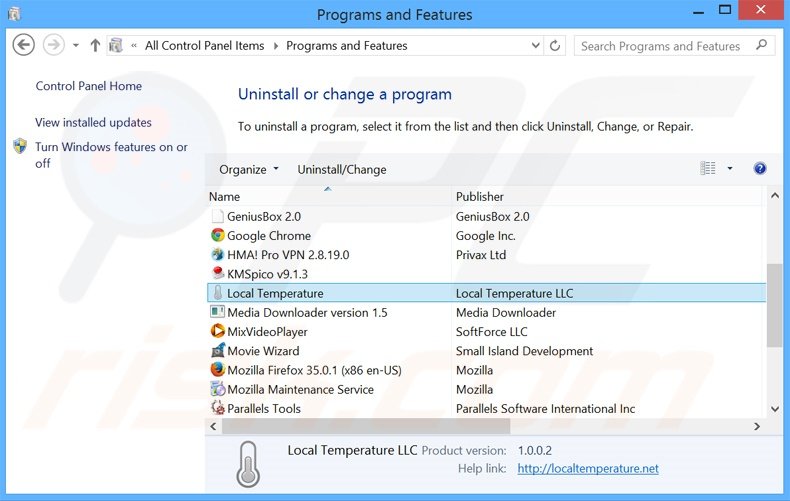Click the search magnifier icon
This screenshot has width=790, height=501.
[x=762, y=45]
